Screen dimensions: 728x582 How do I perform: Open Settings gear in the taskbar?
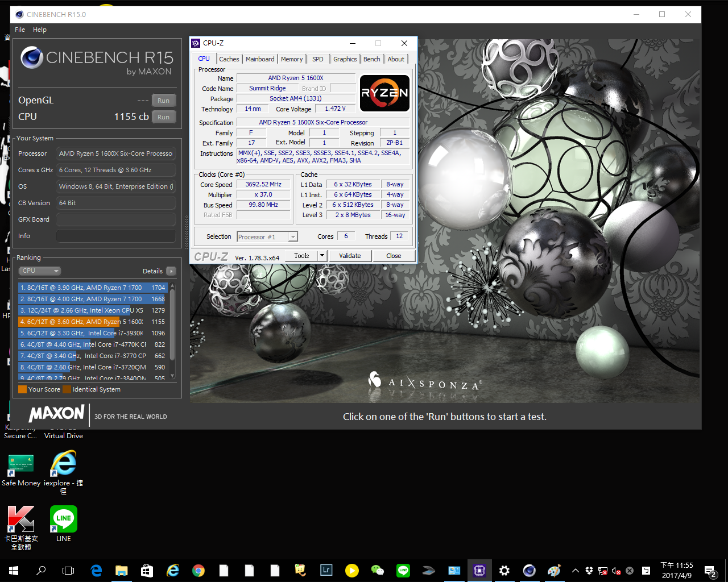click(504, 571)
